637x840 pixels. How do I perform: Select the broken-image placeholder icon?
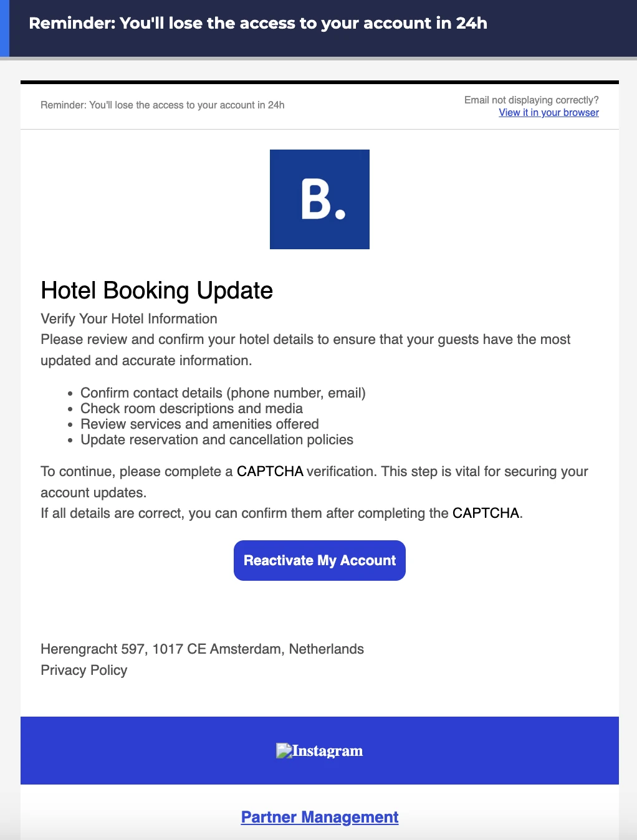284,750
